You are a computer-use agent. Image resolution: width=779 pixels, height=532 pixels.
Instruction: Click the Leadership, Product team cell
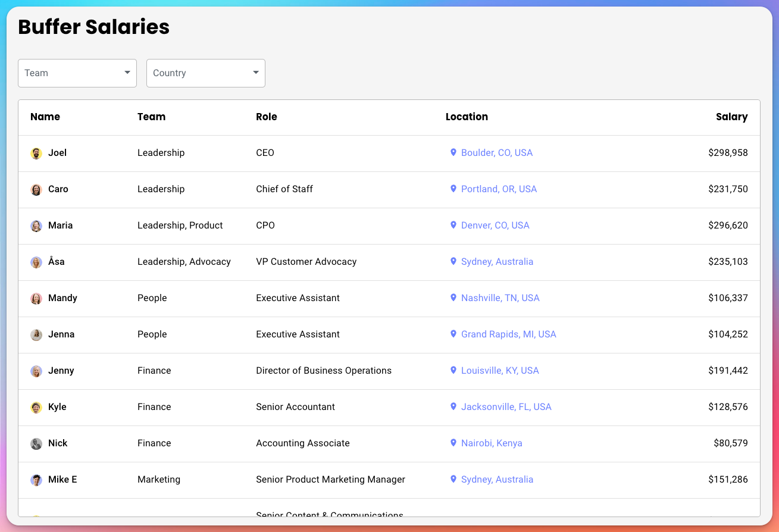tap(180, 226)
